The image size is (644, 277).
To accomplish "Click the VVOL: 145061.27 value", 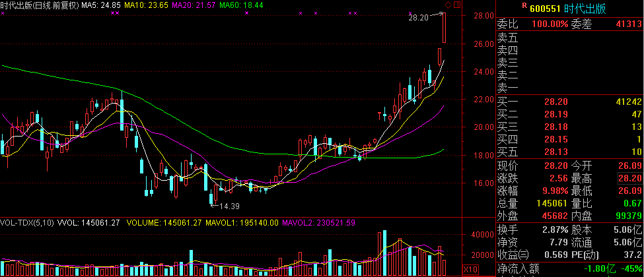I will pos(89,223).
